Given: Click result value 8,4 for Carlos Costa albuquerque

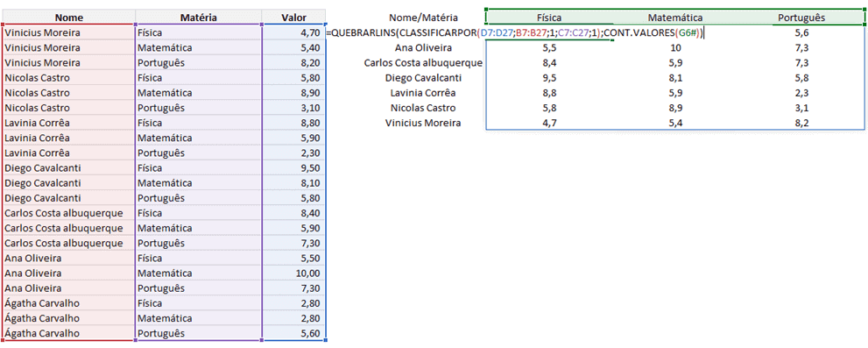Looking at the screenshot, I should pyautogui.click(x=549, y=62).
